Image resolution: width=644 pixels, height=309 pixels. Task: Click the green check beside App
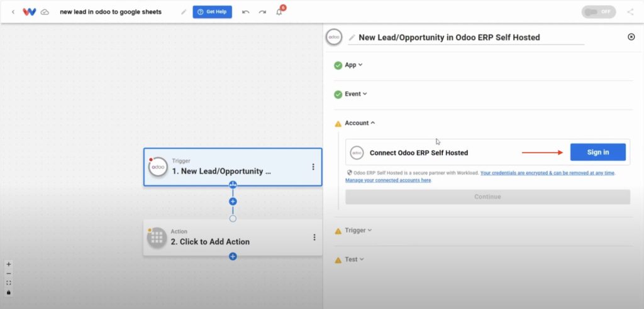pos(338,65)
